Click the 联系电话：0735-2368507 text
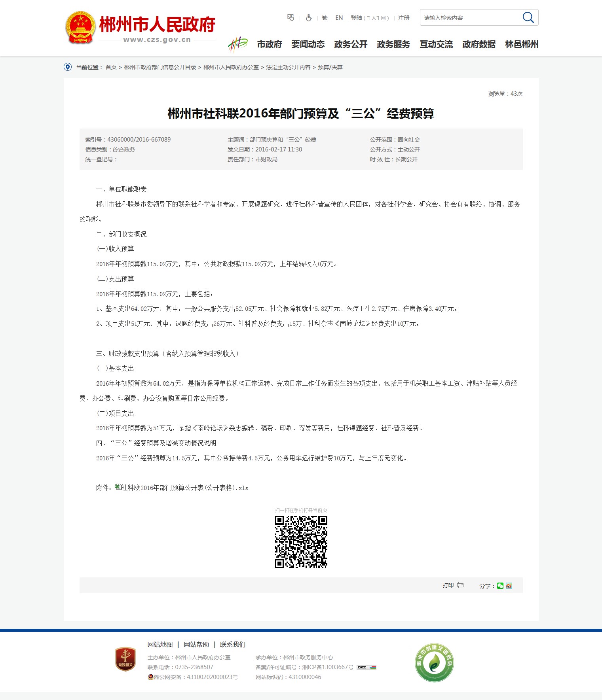 pos(180,667)
